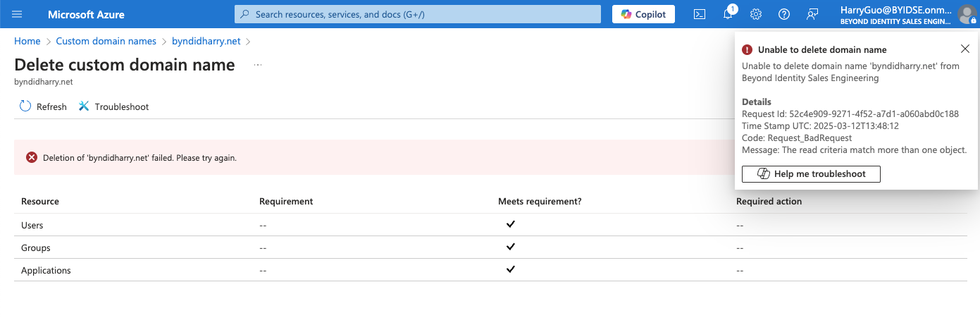Open Custom domain names breadcrumb
Viewport: 980px width, 318px height.
click(x=106, y=42)
